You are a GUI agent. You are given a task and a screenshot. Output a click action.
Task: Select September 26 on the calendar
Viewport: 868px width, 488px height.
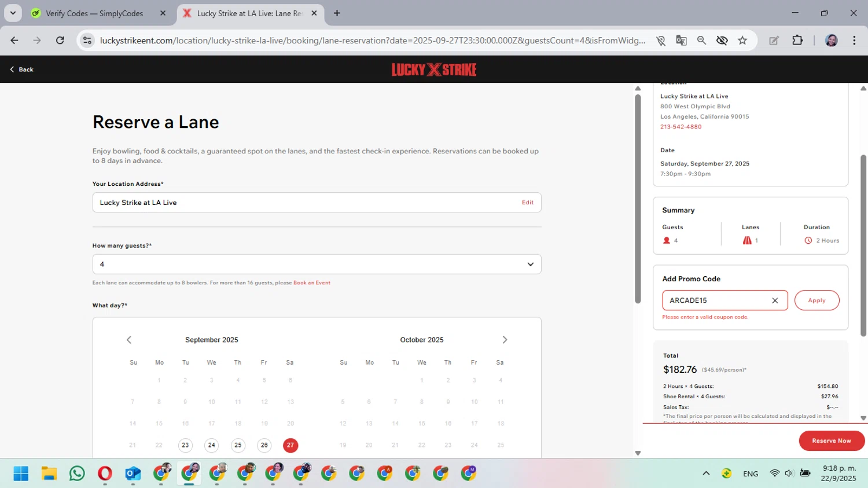click(x=264, y=445)
